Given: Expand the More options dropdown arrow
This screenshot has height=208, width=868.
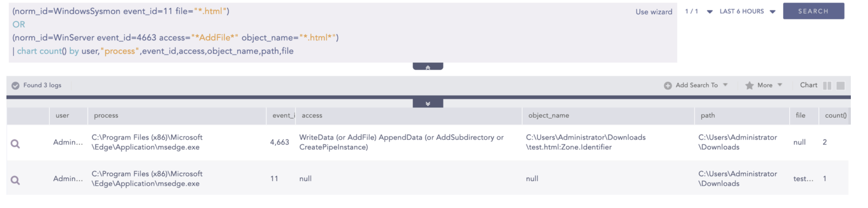Looking at the screenshot, I should point(780,85).
